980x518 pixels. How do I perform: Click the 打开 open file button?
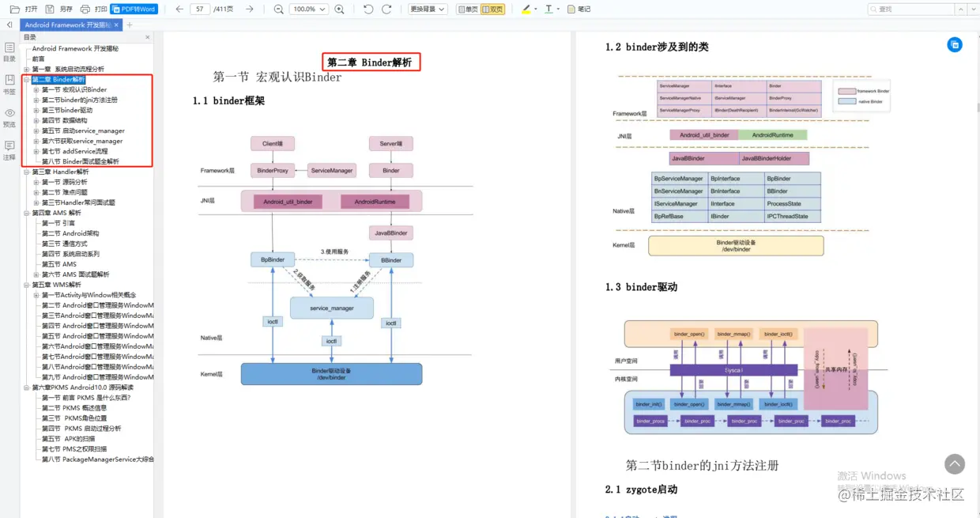(24, 9)
